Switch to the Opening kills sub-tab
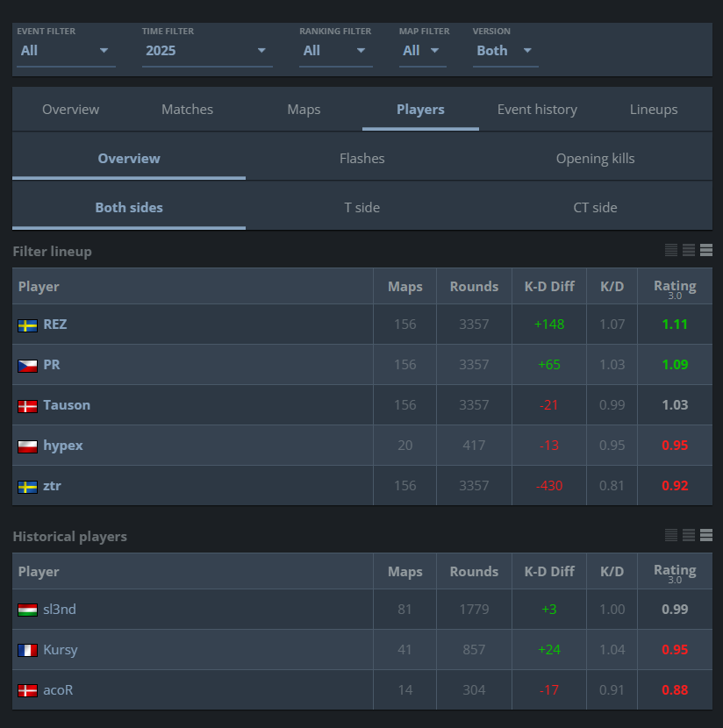The image size is (723, 728). [x=595, y=159]
